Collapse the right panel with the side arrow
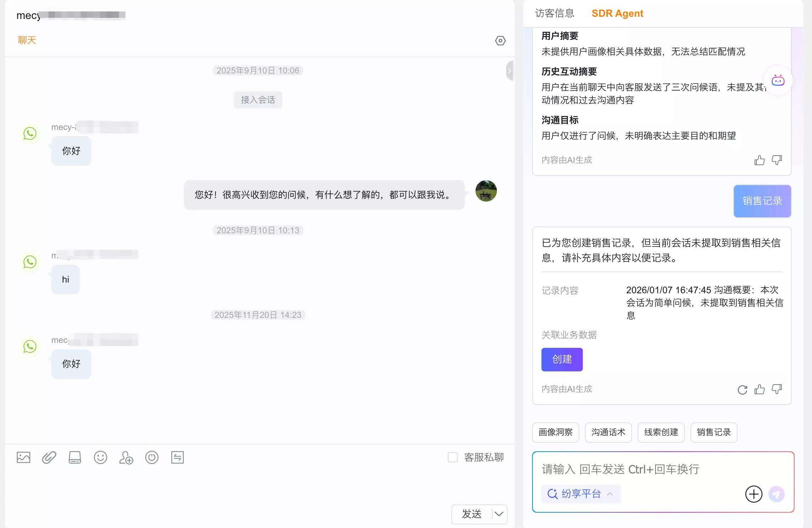This screenshot has width=812, height=528. pyautogui.click(x=510, y=71)
